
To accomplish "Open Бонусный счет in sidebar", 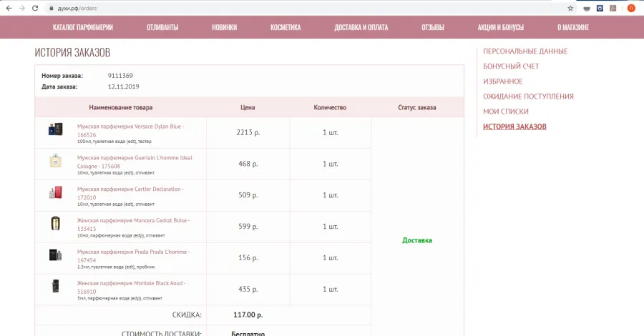I will pos(511,66).
